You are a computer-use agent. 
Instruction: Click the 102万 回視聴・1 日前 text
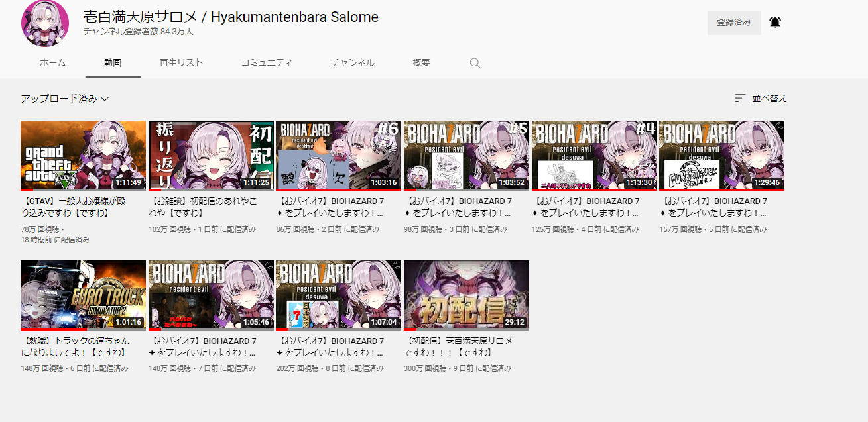pos(202,229)
